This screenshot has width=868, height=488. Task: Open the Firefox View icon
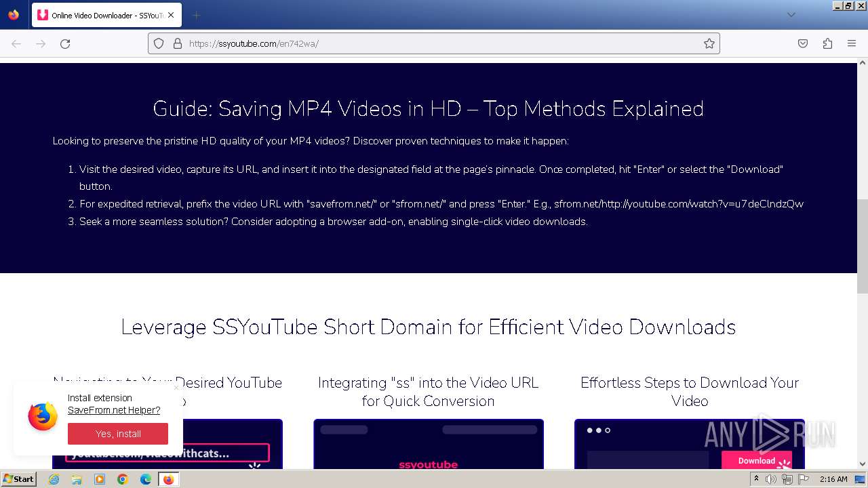[14, 15]
